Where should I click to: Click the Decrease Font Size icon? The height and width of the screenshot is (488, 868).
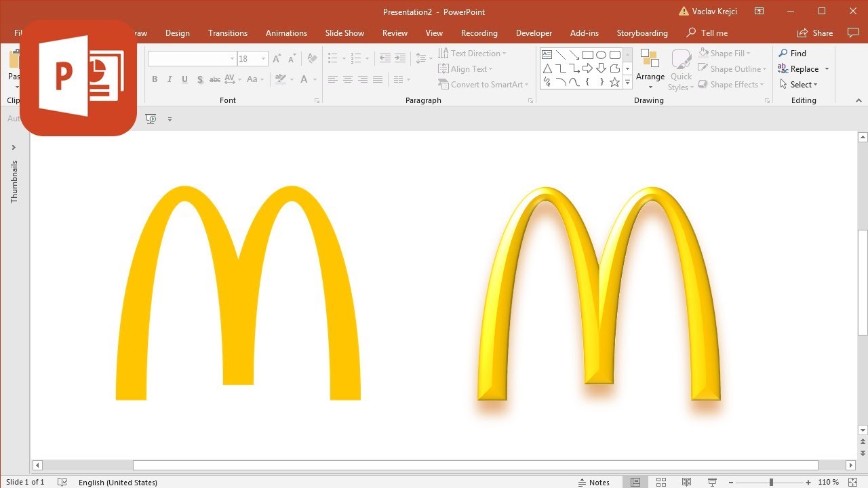pos(292,59)
